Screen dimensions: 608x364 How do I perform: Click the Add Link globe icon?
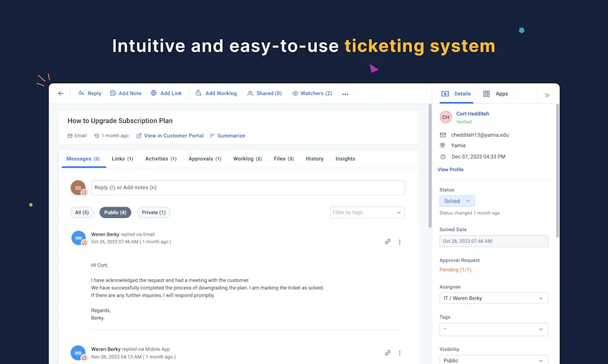coord(154,93)
